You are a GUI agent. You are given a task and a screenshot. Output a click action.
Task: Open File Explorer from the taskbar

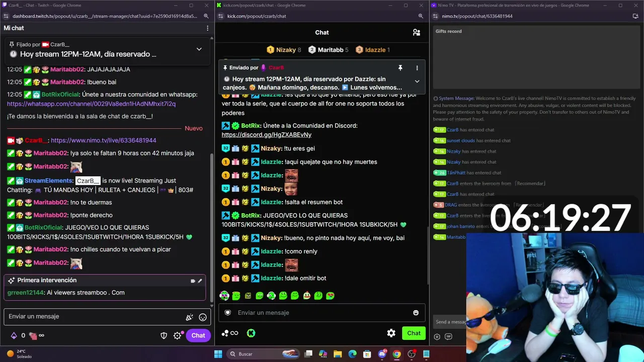[338, 354]
